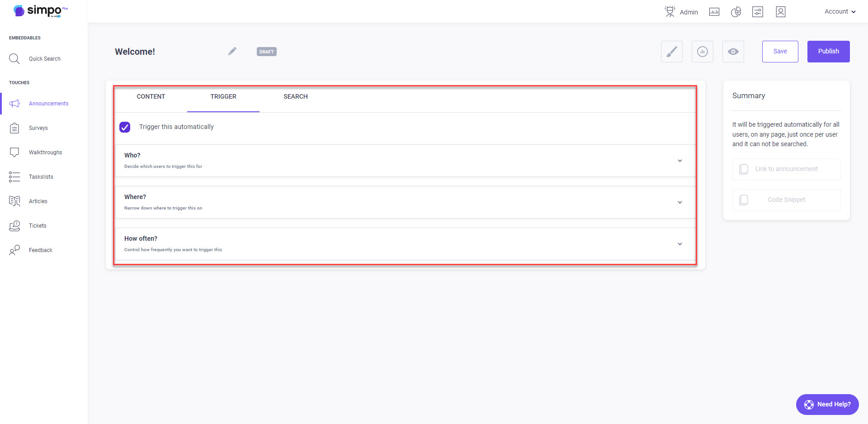Open the circular analytics button
Viewport: 868px width, 424px height.
[x=703, y=52]
